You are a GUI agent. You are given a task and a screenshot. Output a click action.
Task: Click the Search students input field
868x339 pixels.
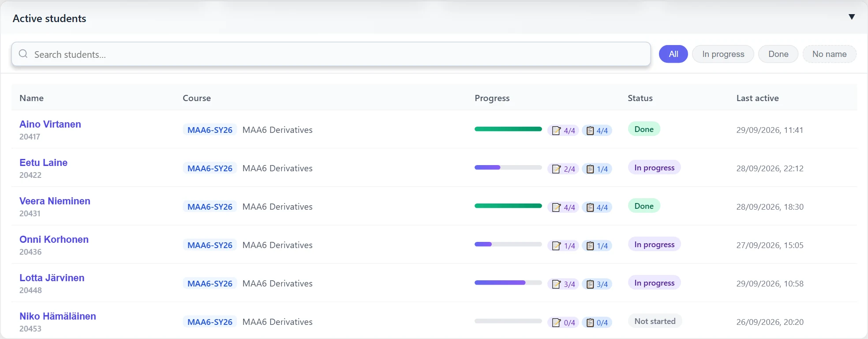click(331, 54)
